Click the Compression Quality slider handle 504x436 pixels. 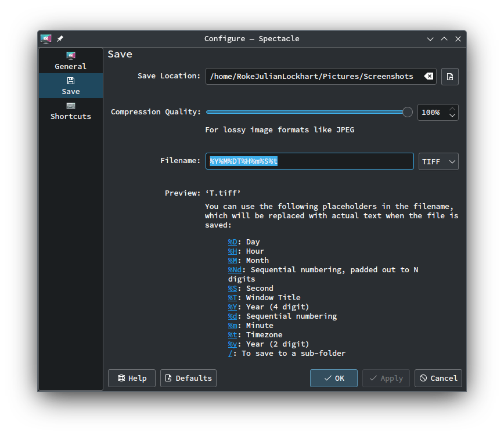click(x=408, y=112)
